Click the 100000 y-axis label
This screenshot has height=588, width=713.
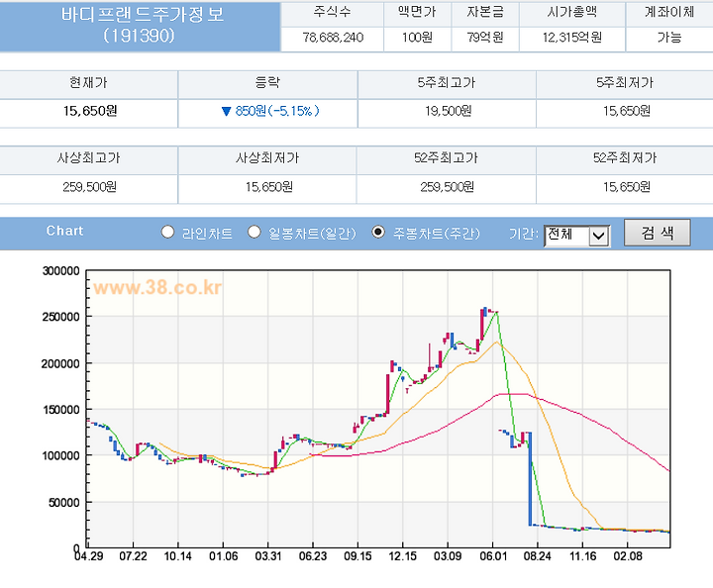click(x=60, y=455)
